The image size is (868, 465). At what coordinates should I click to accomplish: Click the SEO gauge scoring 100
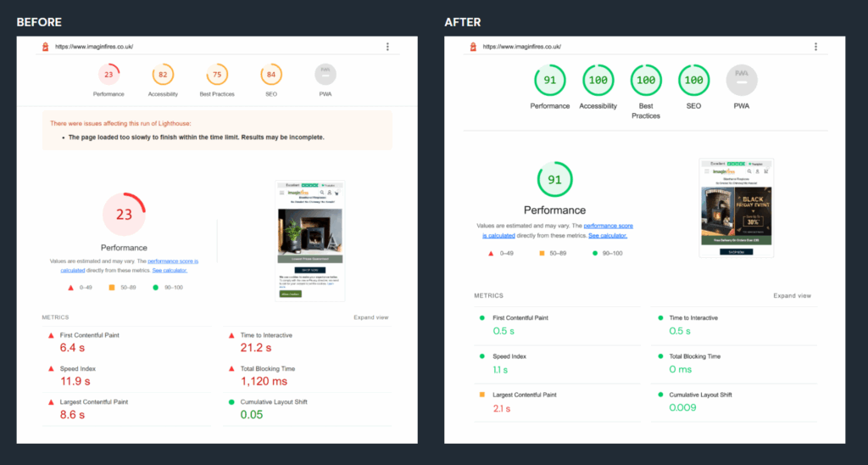[693, 80]
